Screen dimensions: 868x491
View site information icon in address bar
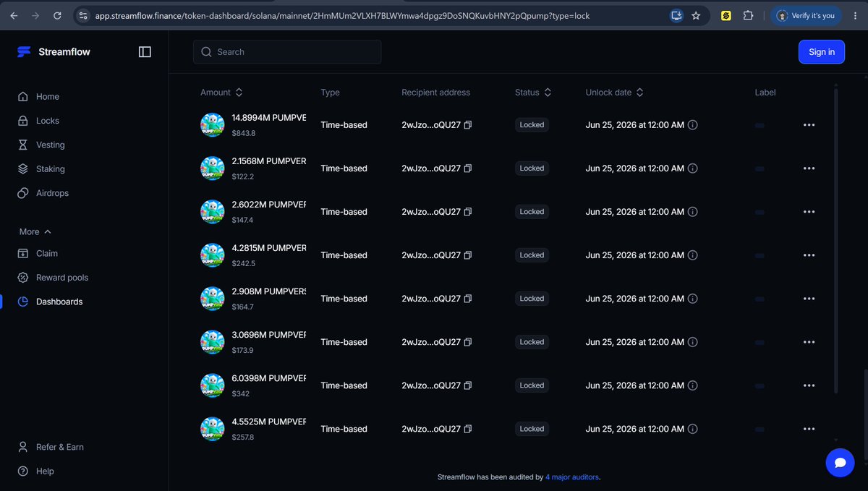pyautogui.click(x=82, y=15)
